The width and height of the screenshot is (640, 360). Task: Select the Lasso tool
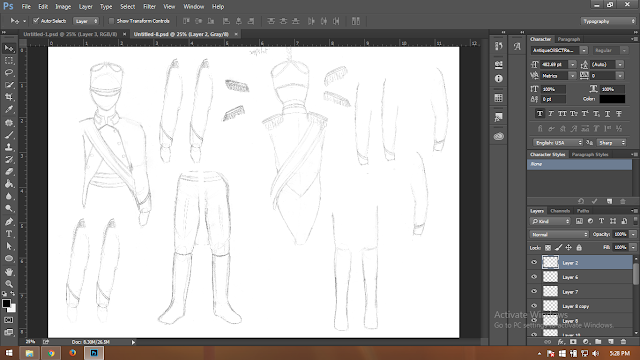click(x=9, y=73)
